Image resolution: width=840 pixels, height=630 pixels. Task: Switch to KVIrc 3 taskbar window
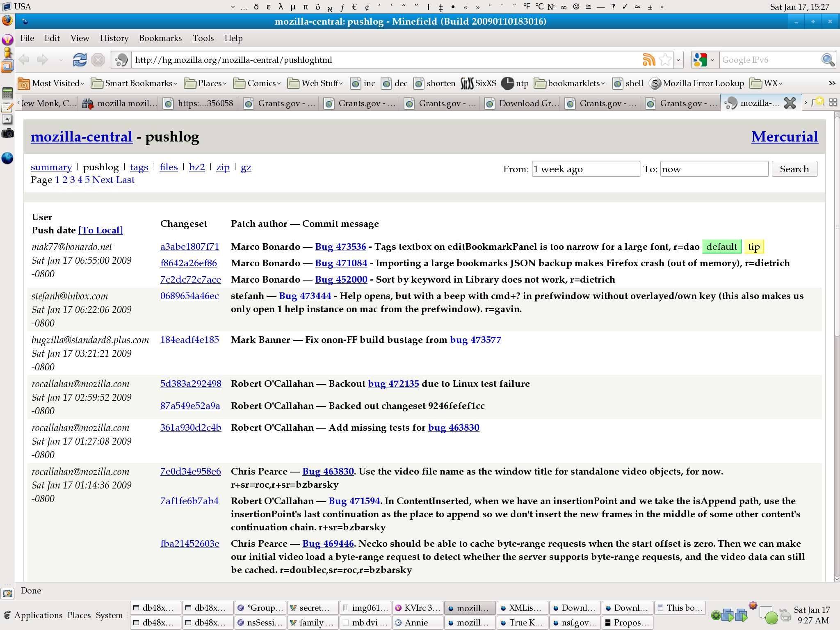[418, 608]
